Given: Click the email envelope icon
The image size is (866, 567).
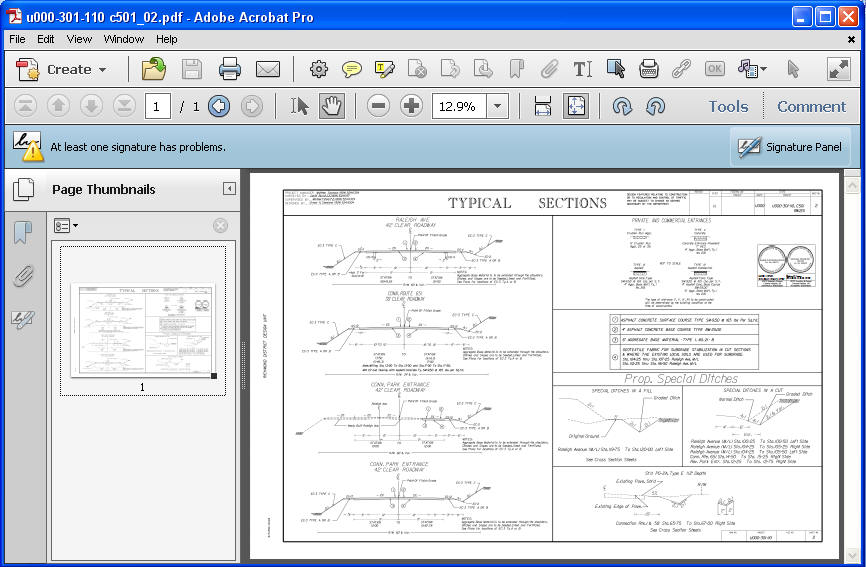Looking at the screenshot, I should tap(267, 69).
